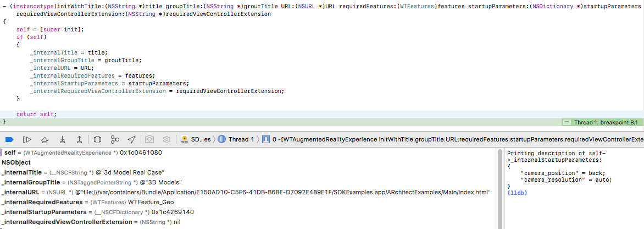
Task: Open the Debug View Hierarchy icon
Action: tap(97, 139)
